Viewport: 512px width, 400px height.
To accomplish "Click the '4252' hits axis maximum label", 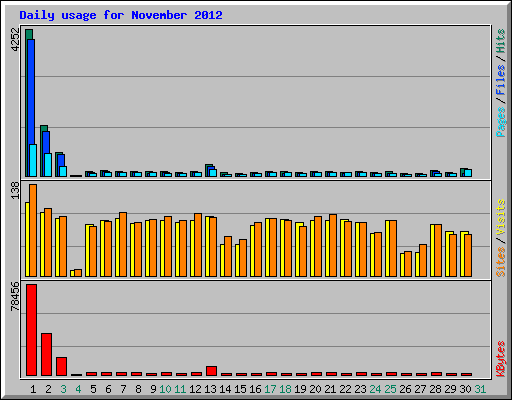I will tap(16, 39).
